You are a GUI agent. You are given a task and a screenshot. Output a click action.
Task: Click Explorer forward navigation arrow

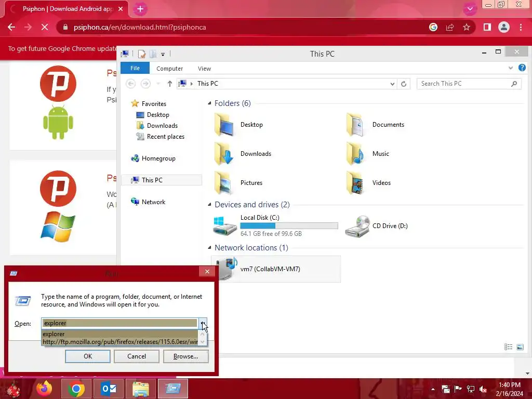point(145,84)
